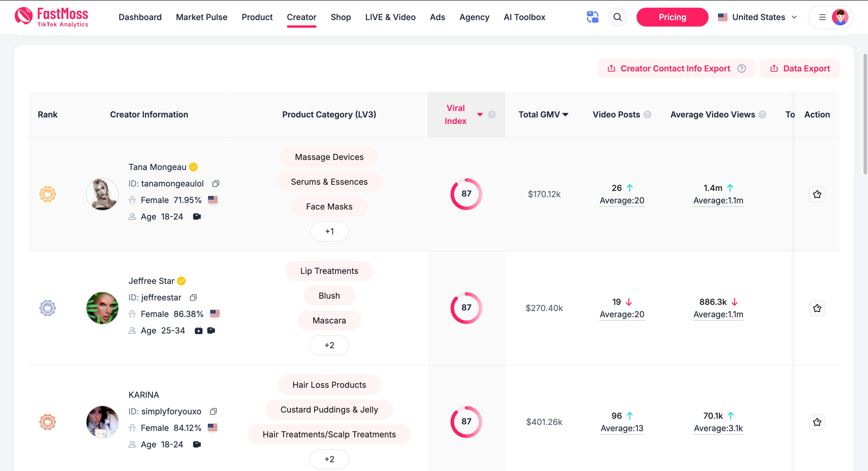Open the search magnifier in top bar
The width and height of the screenshot is (868, 471).
[618, 17]
